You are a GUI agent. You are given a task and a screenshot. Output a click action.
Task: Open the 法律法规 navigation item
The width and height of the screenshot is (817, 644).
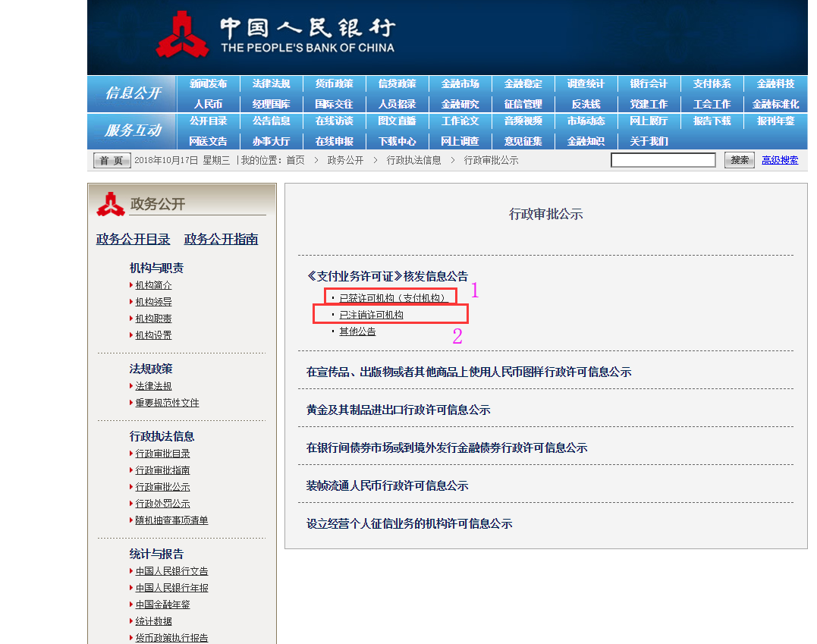click(271, 84)
